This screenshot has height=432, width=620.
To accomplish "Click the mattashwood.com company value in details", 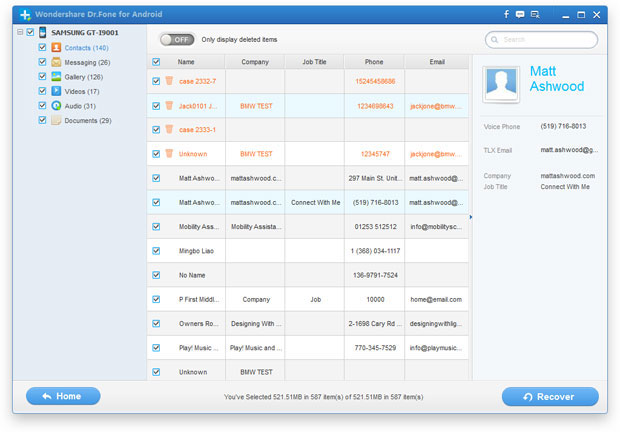I will coord(567,176).
